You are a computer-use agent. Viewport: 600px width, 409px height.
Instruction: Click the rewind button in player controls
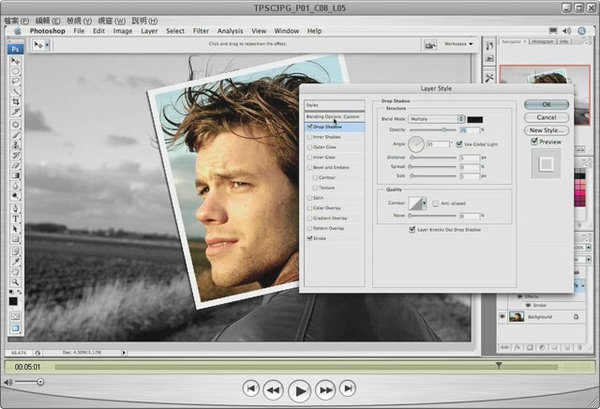[275, 389]
